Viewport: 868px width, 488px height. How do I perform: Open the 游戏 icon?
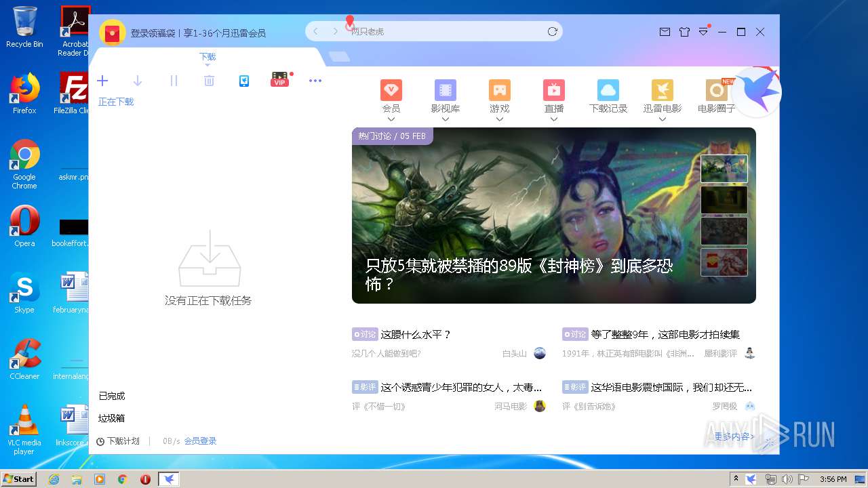point(500,90)
